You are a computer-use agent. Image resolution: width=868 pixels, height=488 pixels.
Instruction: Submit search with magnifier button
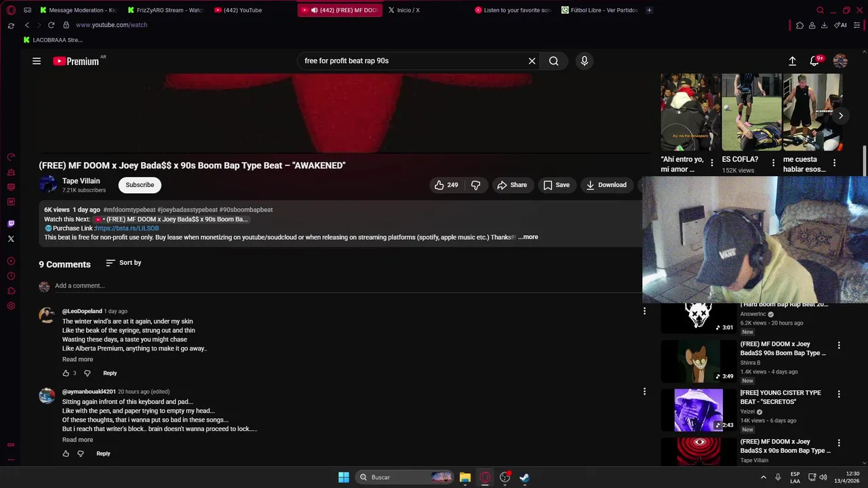click(554, 61)
